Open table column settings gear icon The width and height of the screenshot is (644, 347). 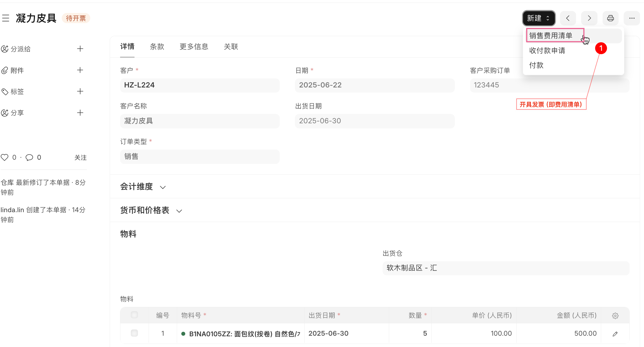point(615,315)
